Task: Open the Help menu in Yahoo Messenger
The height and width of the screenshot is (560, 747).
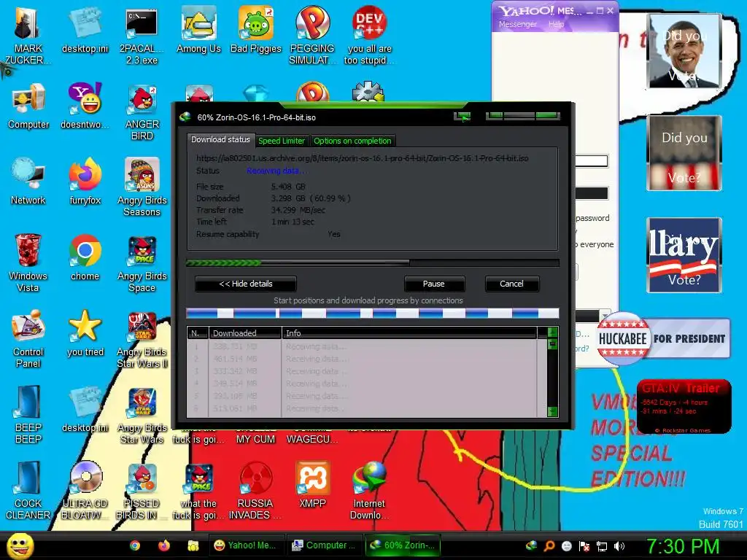Action: point(556,24)
